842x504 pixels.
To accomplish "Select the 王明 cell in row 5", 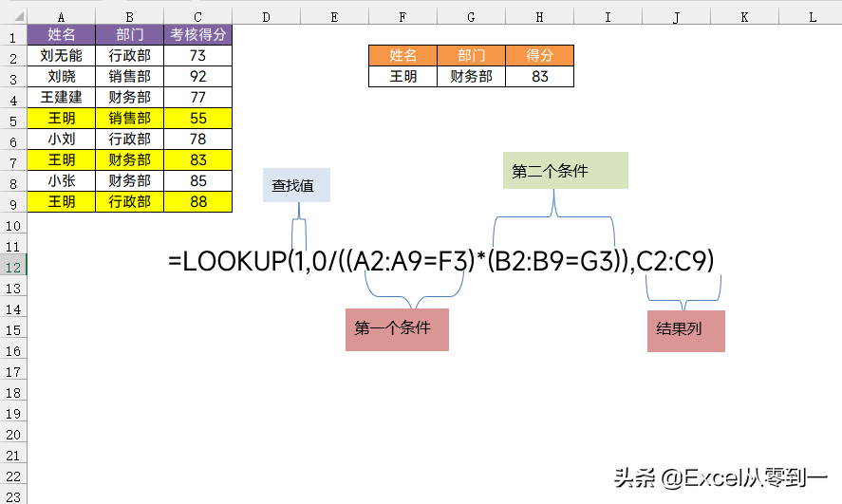I will point(61,118).
